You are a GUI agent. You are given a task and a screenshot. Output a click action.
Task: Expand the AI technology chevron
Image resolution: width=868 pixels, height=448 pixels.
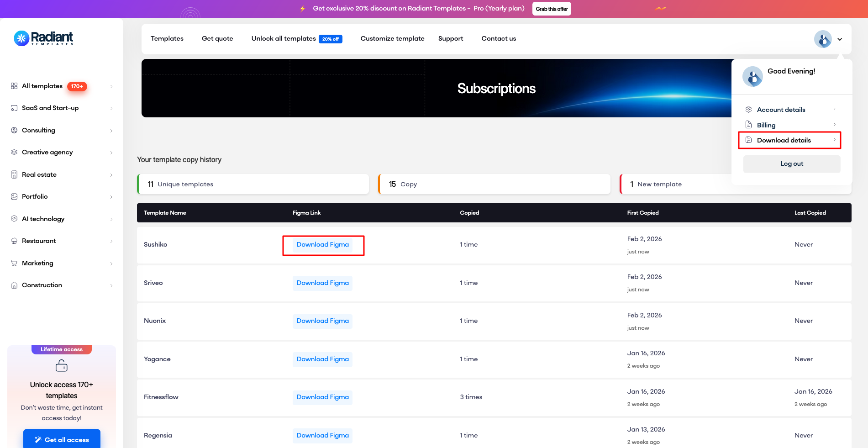pos(111,219)
